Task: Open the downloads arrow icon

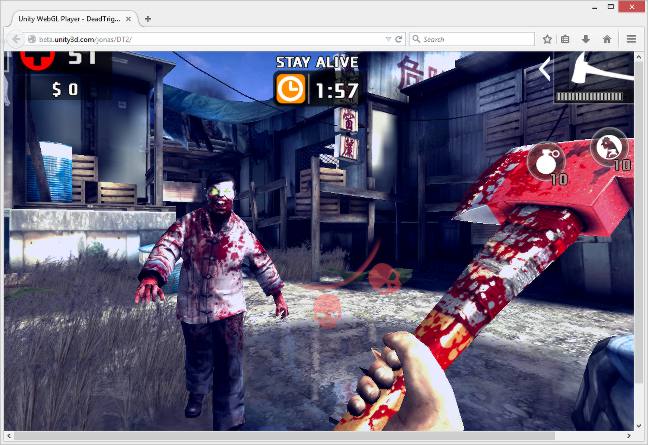Action: pyautogui.click(x=586, y=39)
